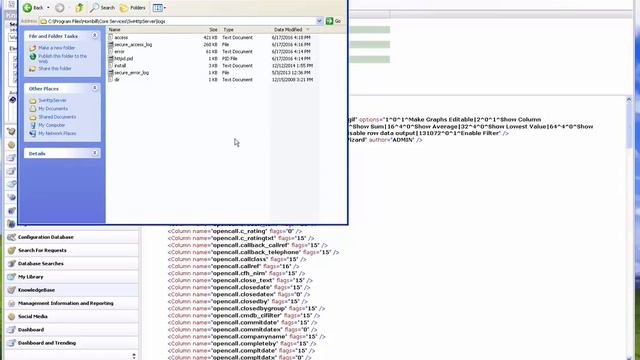
Task: Collapse the Other Places section
Action: click(95, 88)
